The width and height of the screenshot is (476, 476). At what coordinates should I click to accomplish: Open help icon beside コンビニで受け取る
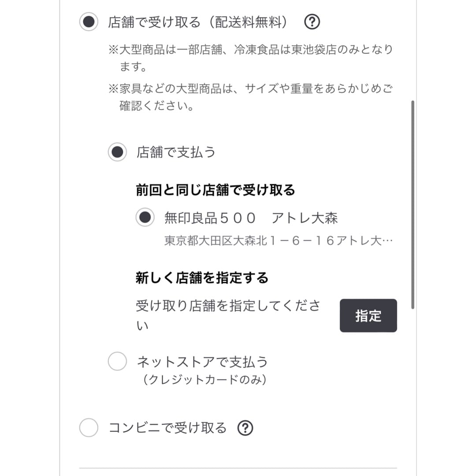[245, 428]
